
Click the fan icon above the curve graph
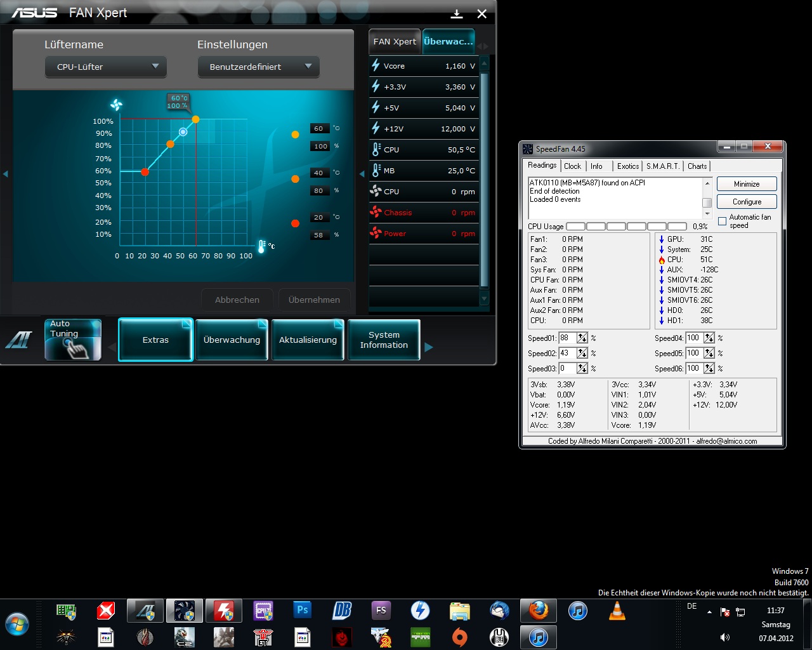[x=116, y=105]
